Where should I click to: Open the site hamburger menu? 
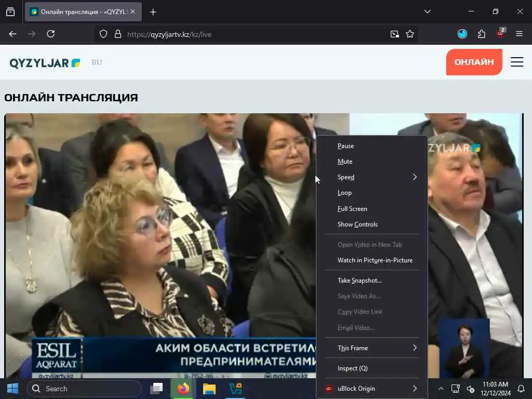[x=517, y=62]
